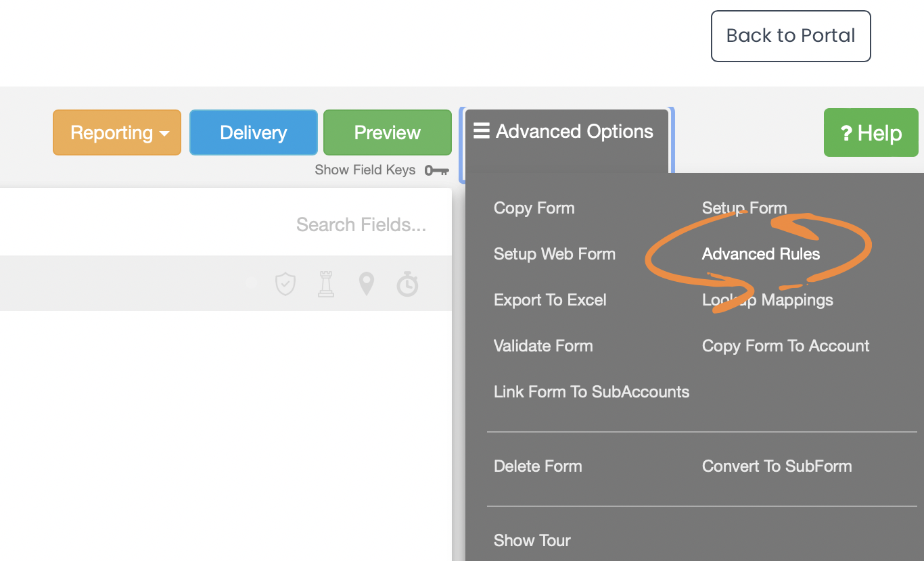Open the Preview button
The width and height of the screenshot is (924, 561).
387,132
